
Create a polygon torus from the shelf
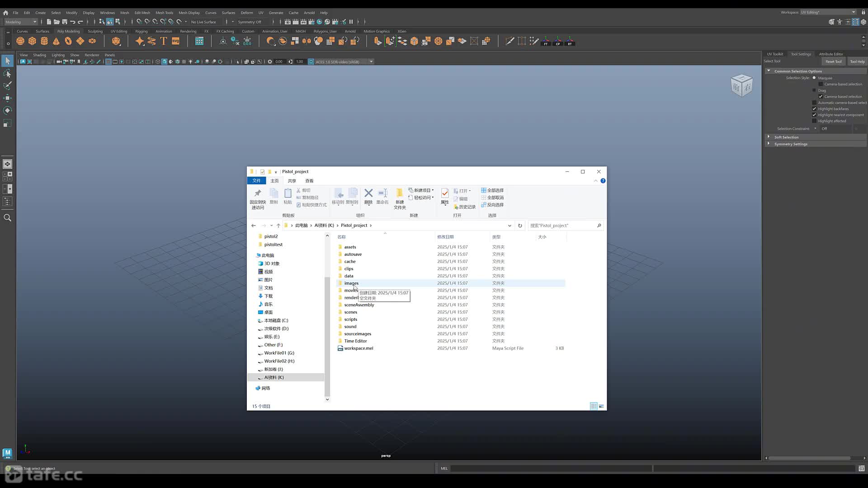coord(68,41)
